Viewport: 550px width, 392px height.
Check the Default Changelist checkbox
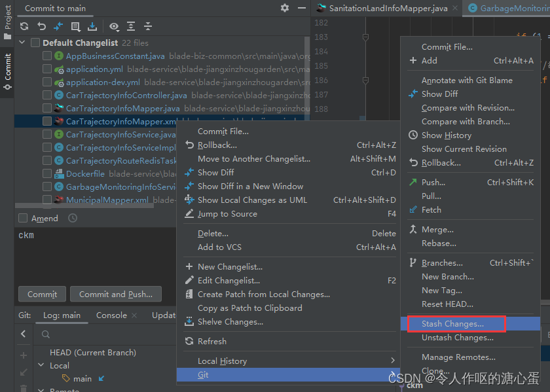35,43
